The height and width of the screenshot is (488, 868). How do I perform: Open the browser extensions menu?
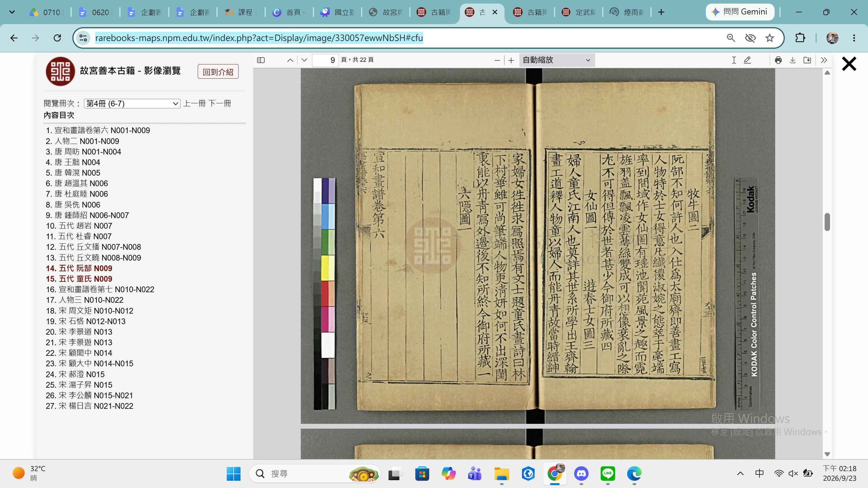click(x=800, y=38)
